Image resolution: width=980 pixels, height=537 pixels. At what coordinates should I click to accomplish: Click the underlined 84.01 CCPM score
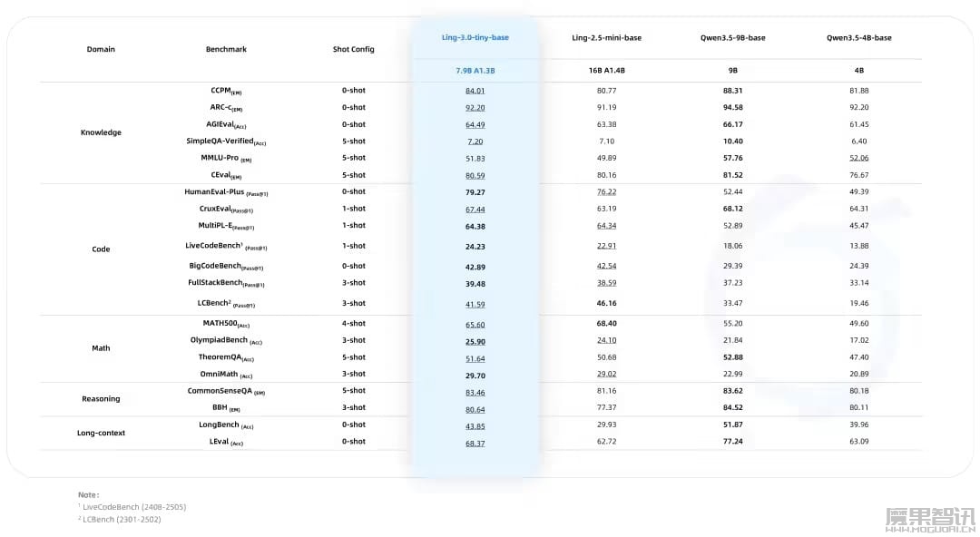pyautogui.click(x=475, y=91)
